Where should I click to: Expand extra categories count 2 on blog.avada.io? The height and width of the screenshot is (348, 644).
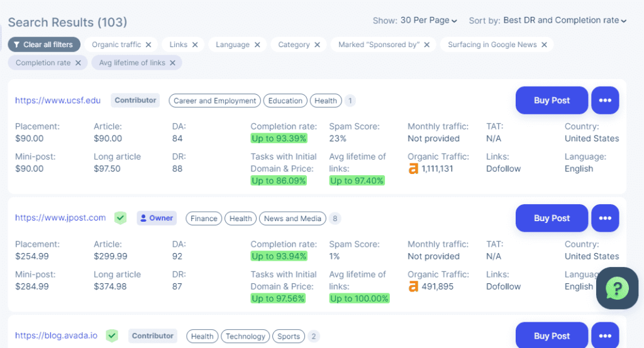coord(314,336)
